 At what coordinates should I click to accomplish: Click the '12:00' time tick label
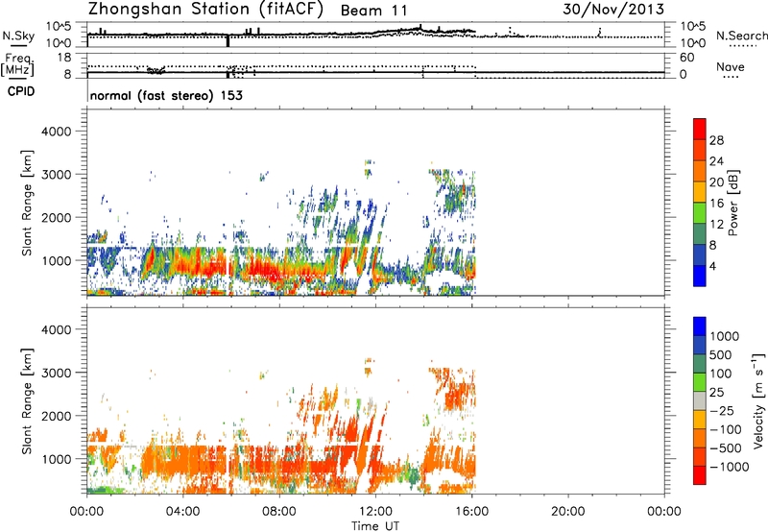375,512
